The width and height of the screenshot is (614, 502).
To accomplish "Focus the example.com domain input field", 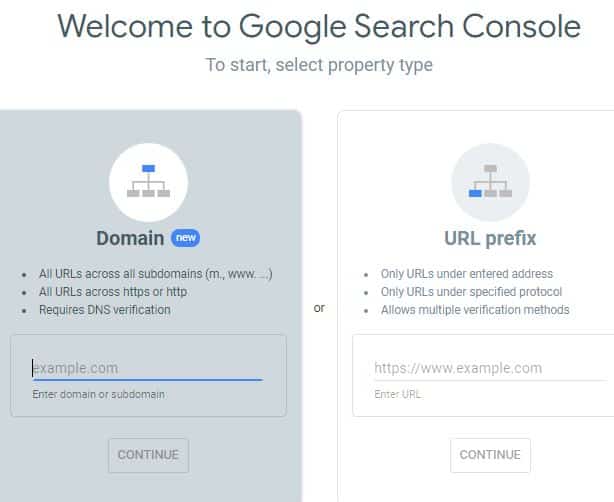I will coord(147,368).
